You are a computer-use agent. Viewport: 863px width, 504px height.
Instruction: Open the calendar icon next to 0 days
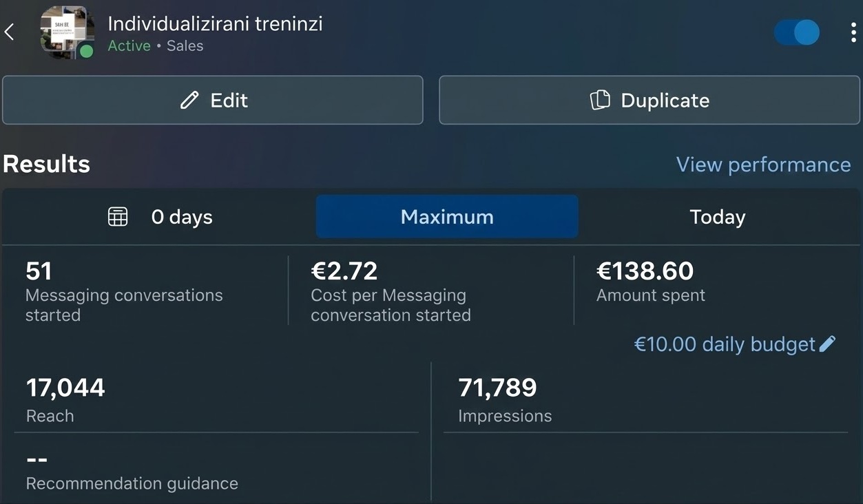(117, 216)
